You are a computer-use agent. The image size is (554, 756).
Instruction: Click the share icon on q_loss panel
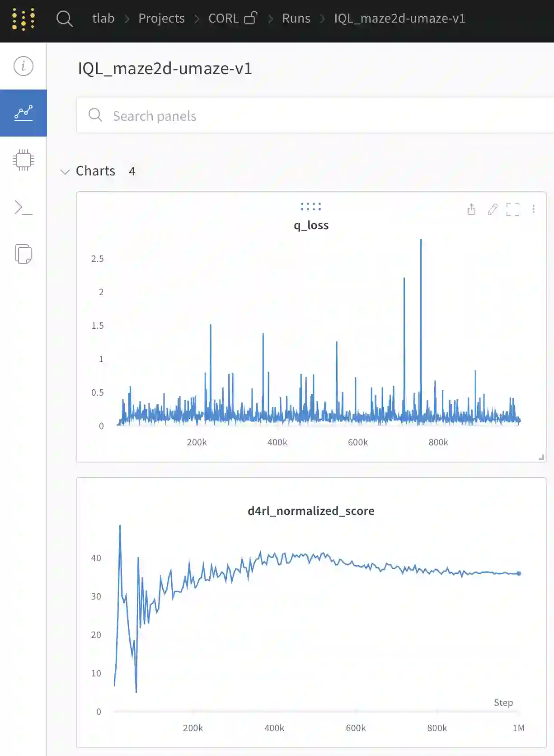point(471,209)
